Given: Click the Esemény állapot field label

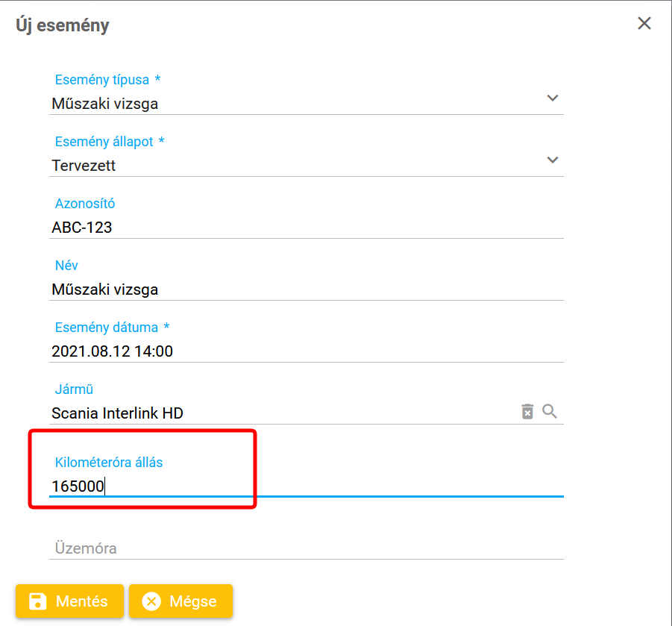Looking at the screenshot, I should tap(104, 142).
